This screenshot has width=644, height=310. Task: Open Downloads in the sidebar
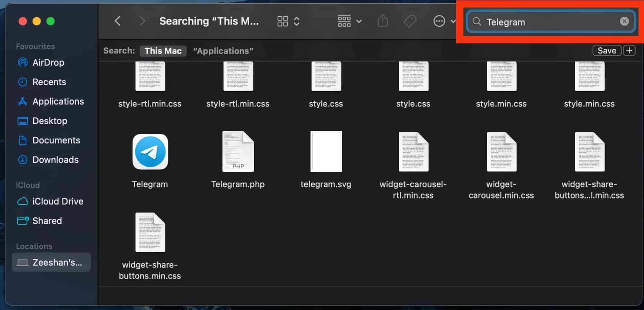tap(51, 160)
